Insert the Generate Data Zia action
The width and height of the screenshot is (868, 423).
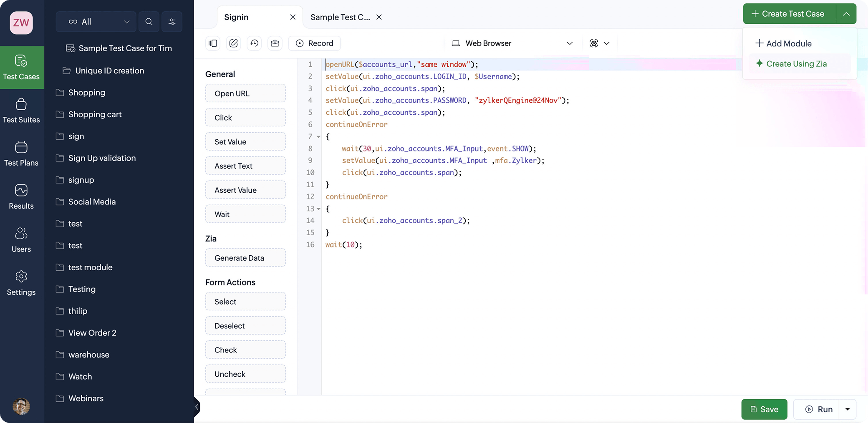[245, 258]
